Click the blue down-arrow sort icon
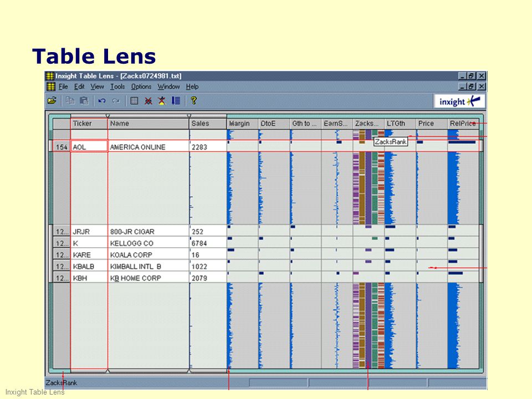The image size is (532, 399). 176,100
